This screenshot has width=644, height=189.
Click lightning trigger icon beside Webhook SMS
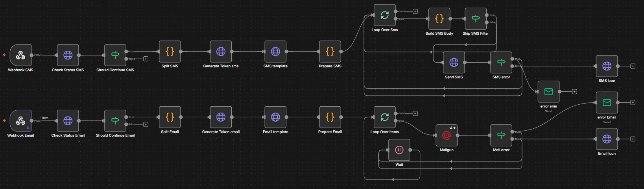click(4, 55)
